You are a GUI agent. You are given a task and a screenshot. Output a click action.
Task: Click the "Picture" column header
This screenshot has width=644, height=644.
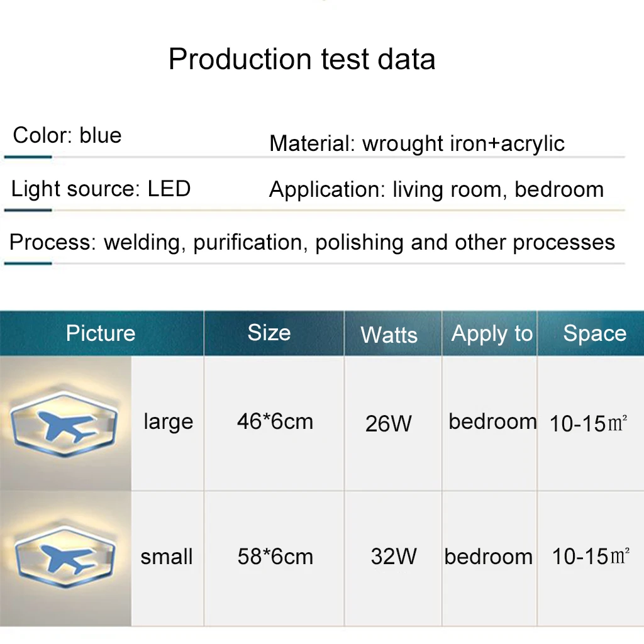101,333
